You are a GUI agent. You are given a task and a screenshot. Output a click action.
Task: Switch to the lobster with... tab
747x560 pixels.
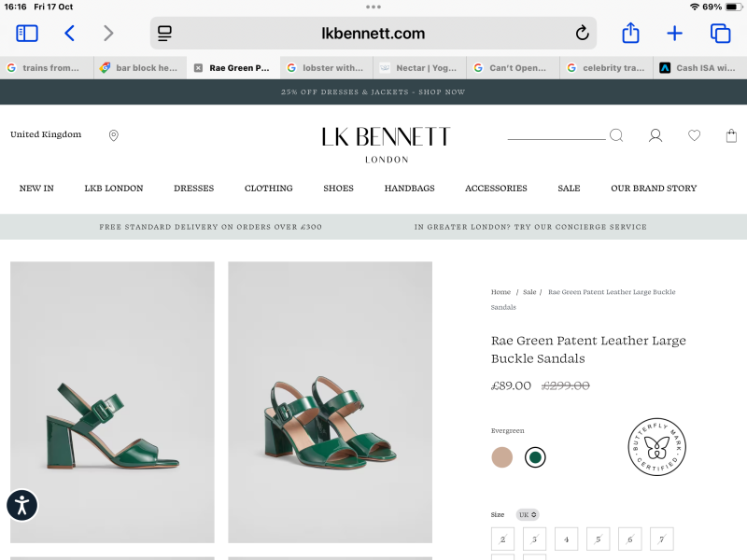[x=327, y=68]
